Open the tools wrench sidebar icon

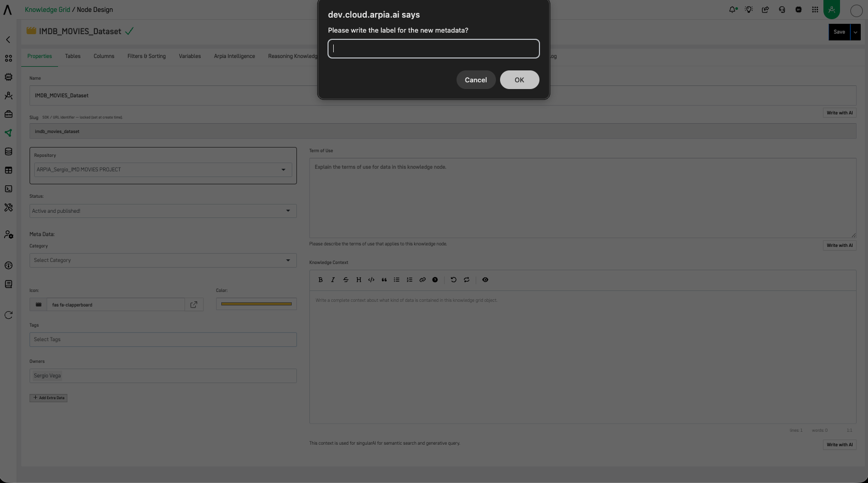8,208
